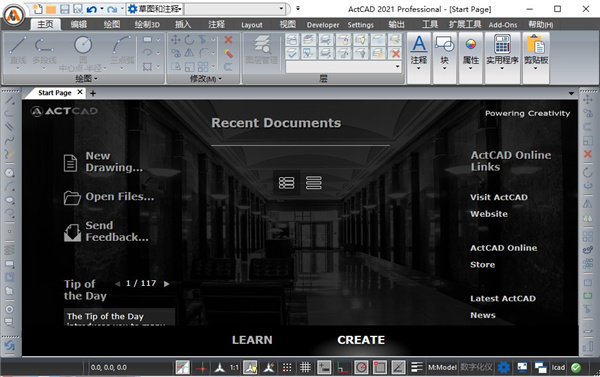Image resolution: width=600 pixels, height=377 pixels.
Task: Open the layer selection combo box
Action: click(343, 67)
